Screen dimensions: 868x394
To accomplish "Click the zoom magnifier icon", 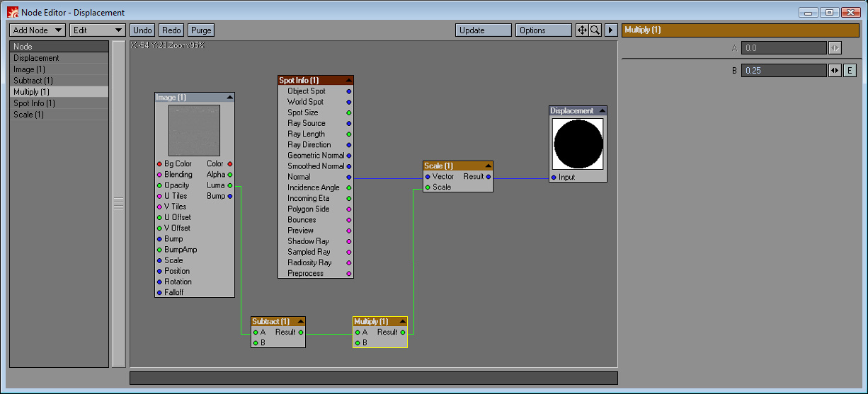I will [x=595, y=30].
